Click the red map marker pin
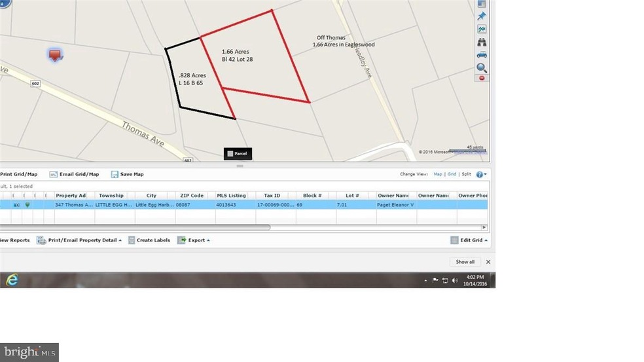 [56, 54]
